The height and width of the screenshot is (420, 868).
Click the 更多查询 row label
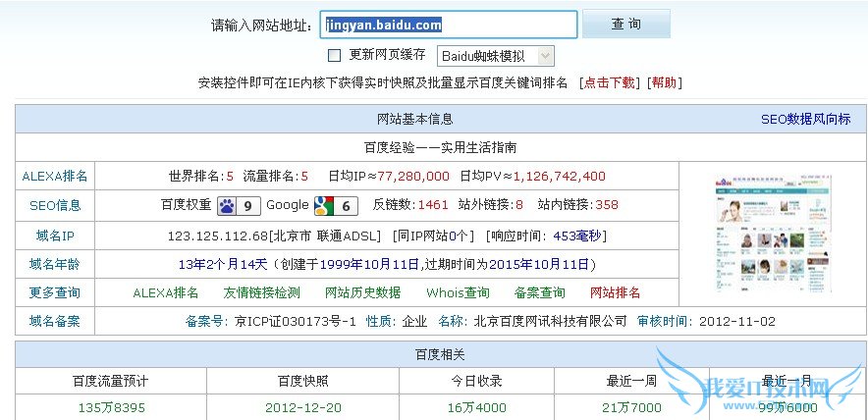click(55, 292)
